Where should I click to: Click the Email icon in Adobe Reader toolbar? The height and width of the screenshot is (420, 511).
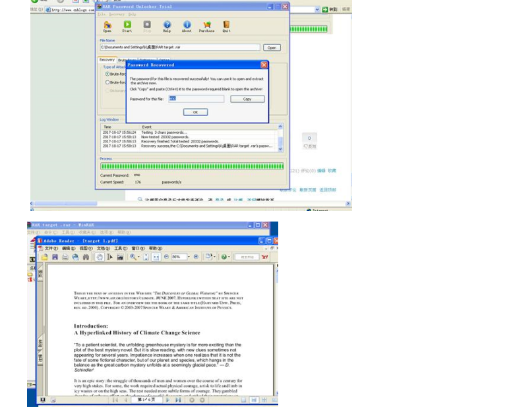(75, 256)
